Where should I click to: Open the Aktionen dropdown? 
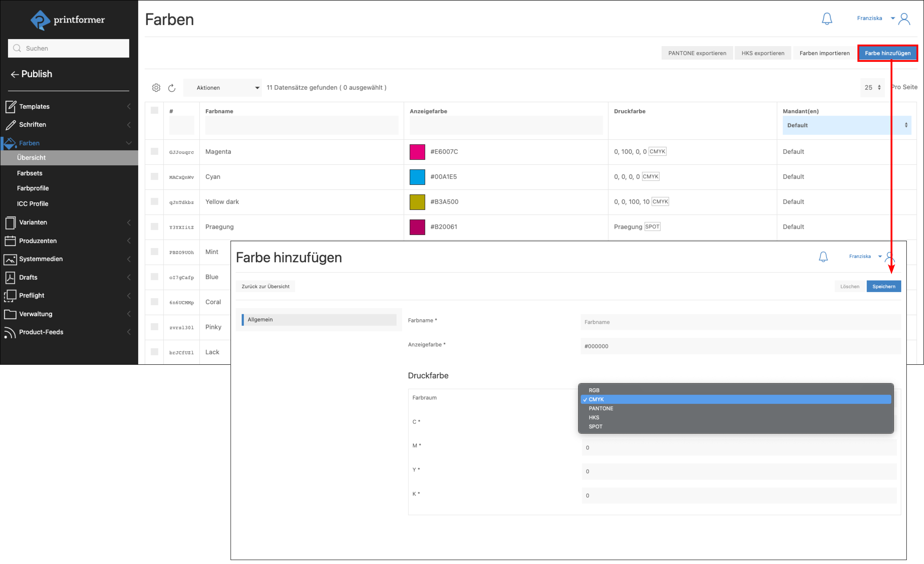pos(222,87)
